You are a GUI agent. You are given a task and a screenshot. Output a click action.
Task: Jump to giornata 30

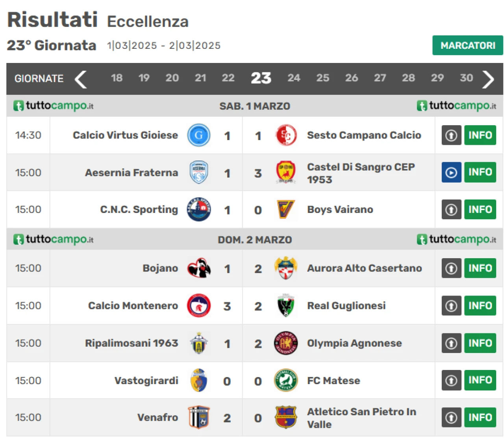[466, 78]
